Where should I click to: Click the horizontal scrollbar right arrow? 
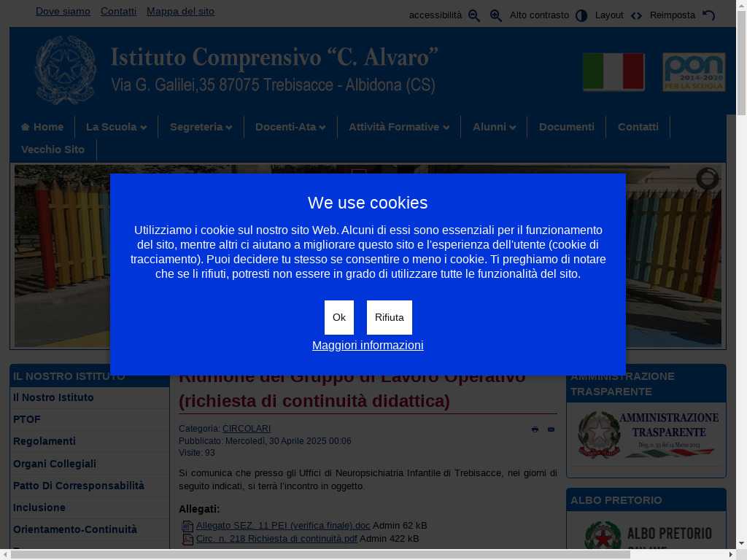pyautogui.click(x=731, y=555)
